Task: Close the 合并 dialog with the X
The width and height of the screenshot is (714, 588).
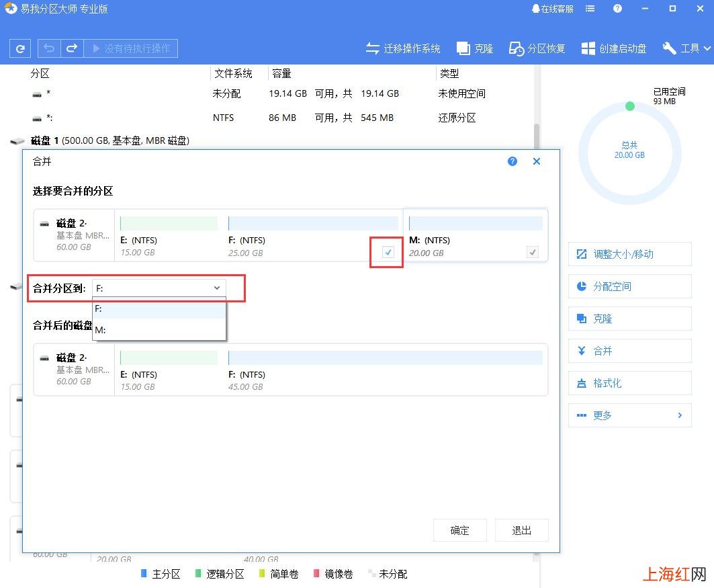Action: coord(537,161)
